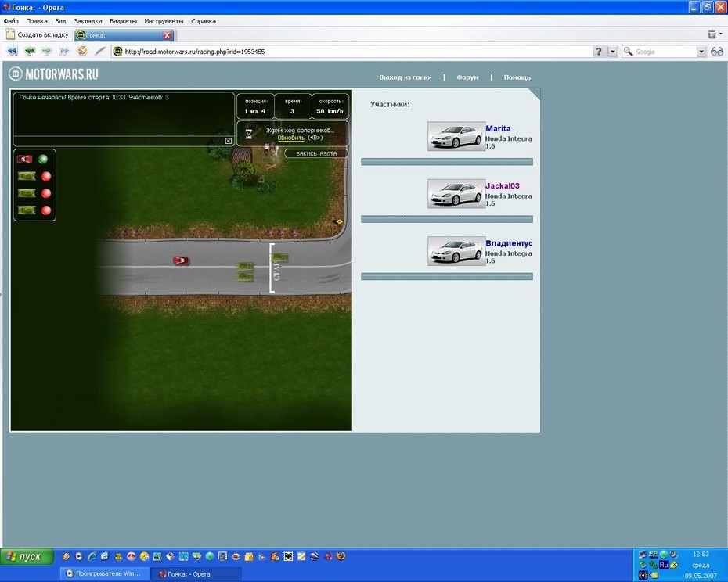Click the 58 km/h speed readout
Viewport: 728px width, 582px height.
330,111
